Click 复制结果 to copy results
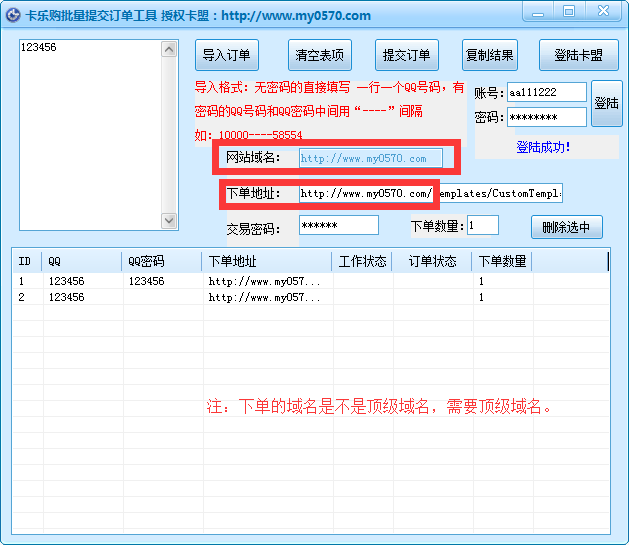 [489, 55]
